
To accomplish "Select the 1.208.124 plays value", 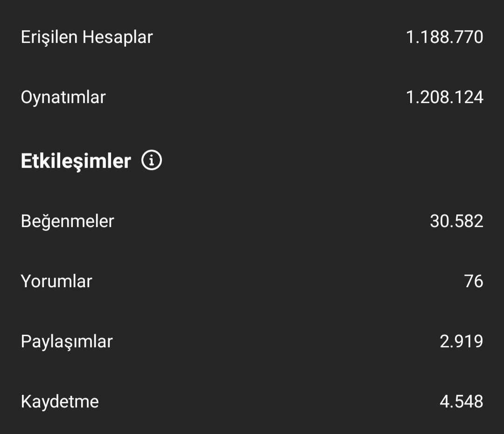I will coord(445,97).
